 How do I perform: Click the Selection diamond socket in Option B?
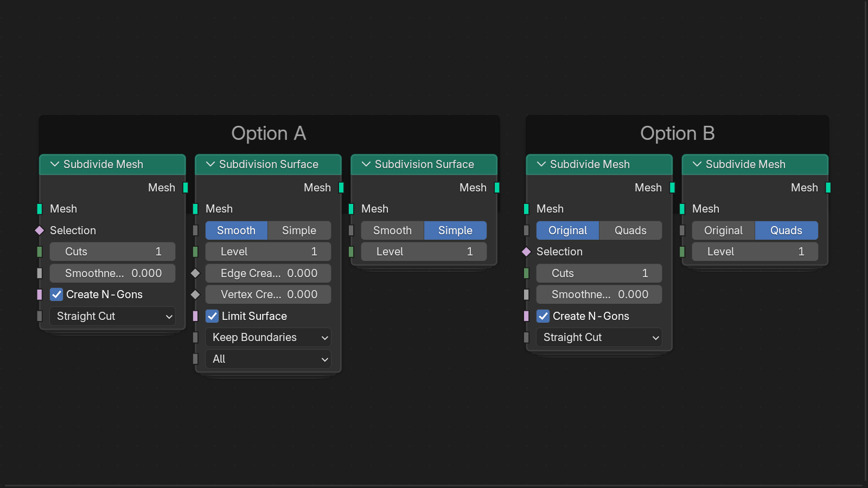click(x=526, y=252)
